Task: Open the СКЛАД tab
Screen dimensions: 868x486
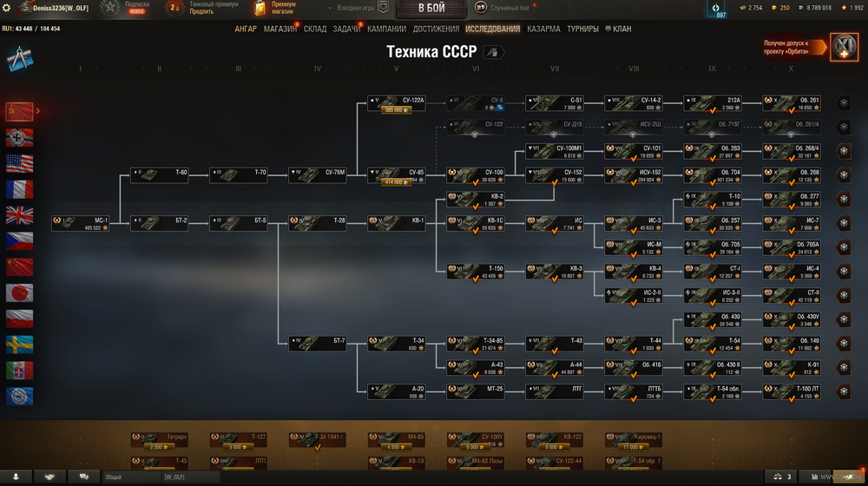Action: click(x=315, y=29)
